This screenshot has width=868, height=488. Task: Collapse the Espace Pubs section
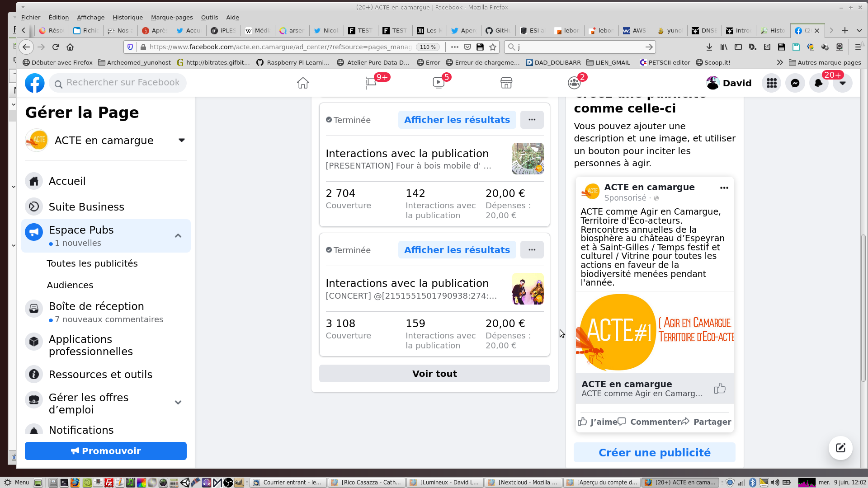tap(178, 236)
